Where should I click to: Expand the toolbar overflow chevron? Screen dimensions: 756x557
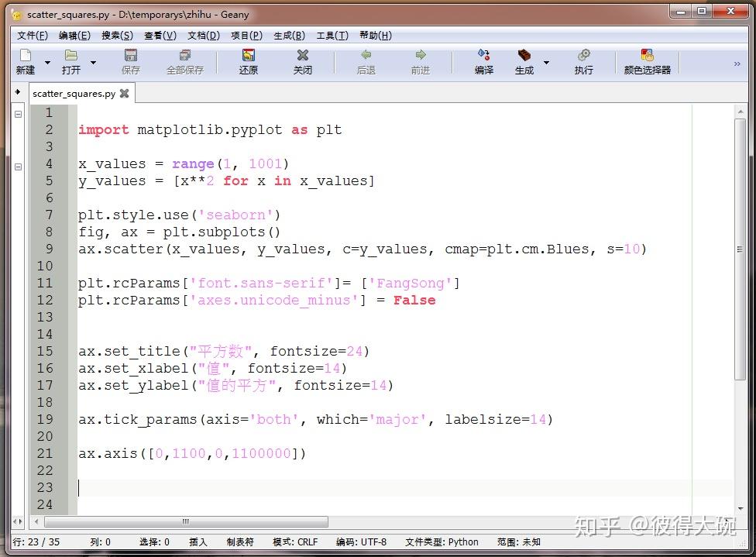tap(737, 64)
